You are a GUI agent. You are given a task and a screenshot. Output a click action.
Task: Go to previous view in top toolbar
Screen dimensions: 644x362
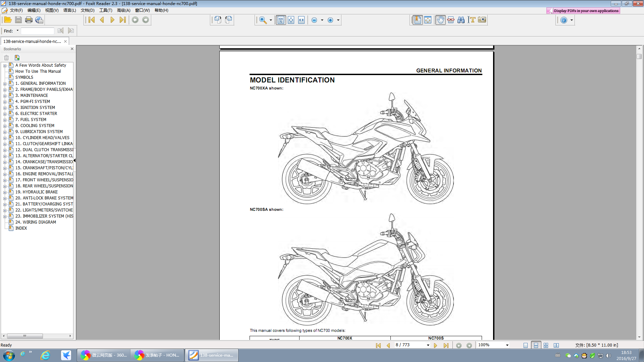pos(135,20)
